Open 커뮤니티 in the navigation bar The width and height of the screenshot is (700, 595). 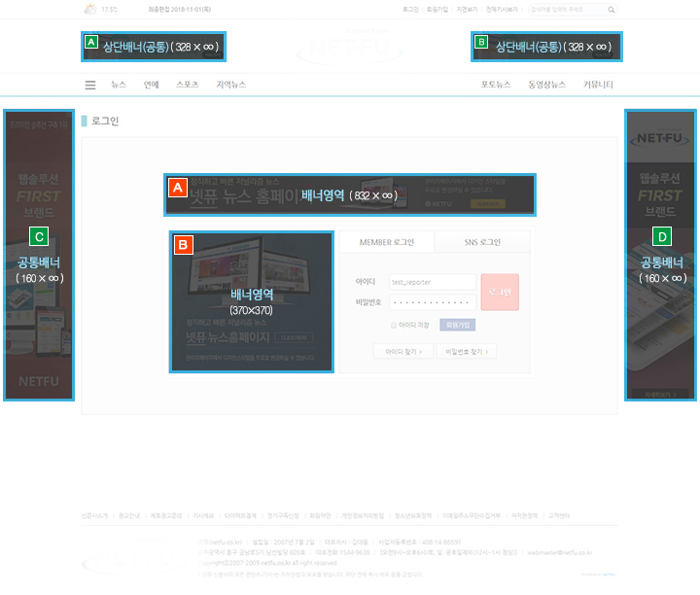[x=598, y=86]
